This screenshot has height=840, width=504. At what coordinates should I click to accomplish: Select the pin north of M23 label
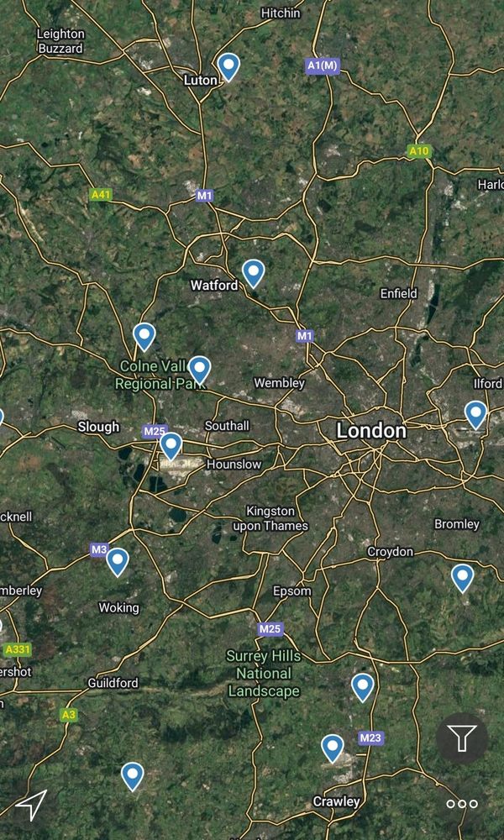click(363, 688)
